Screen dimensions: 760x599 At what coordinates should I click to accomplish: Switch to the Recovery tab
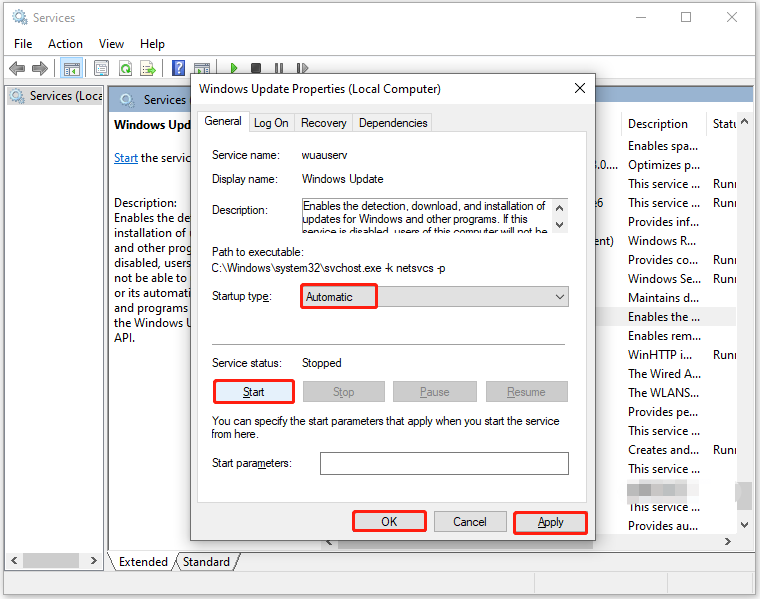(x=323, y=123)
